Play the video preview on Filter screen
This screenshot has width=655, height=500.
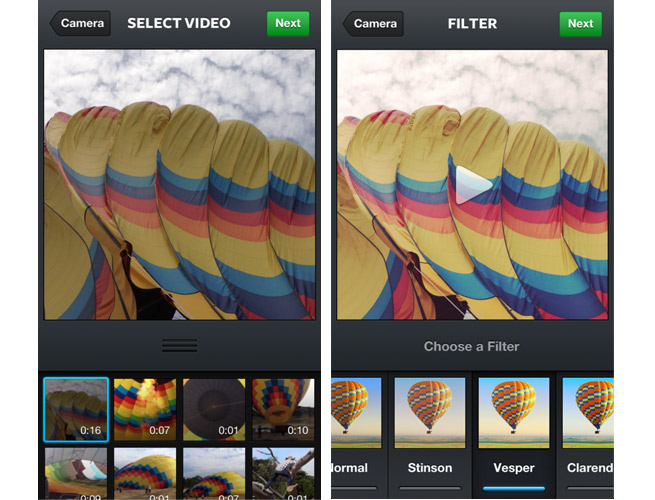[x=473, y=185]
